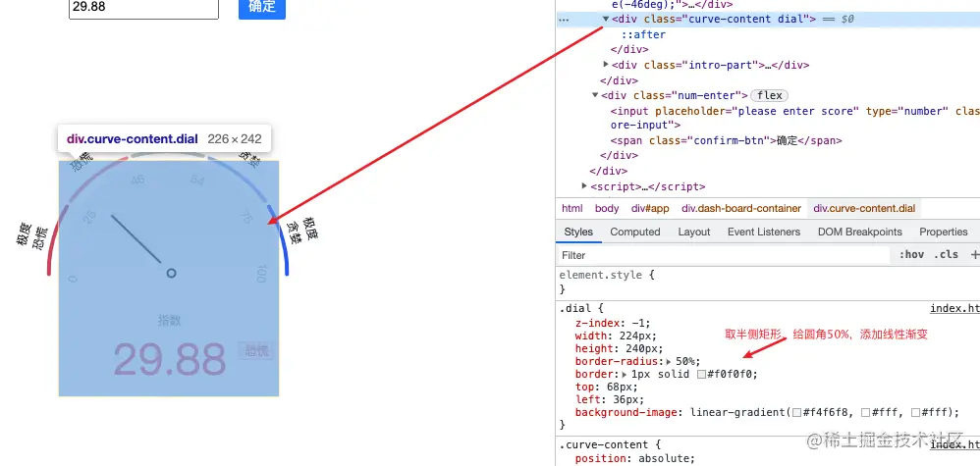Select the ::after pseudo-element row
980x466 pixels.
[643, 34]
